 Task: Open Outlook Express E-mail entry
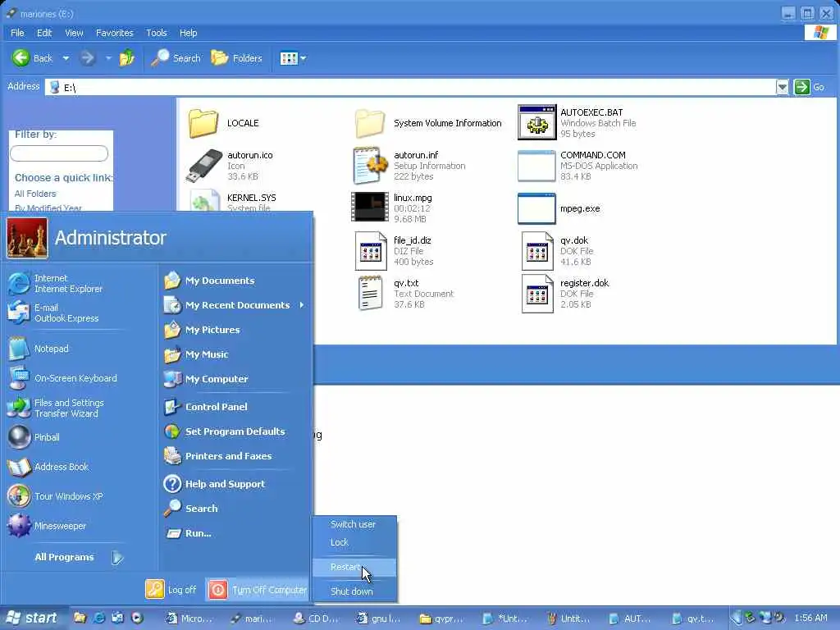(x=54, y=313)
